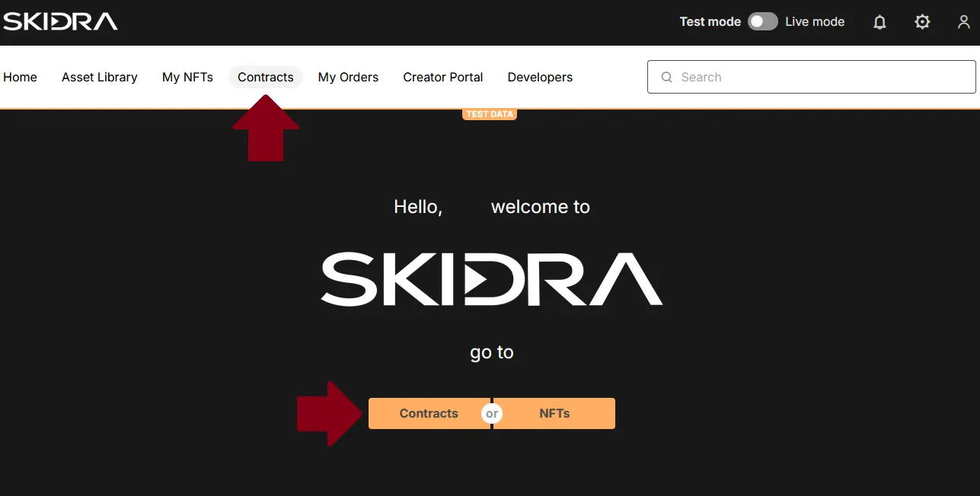Open the Creator Portal menu item
This screenshot has height=496, width=980.
443,77
